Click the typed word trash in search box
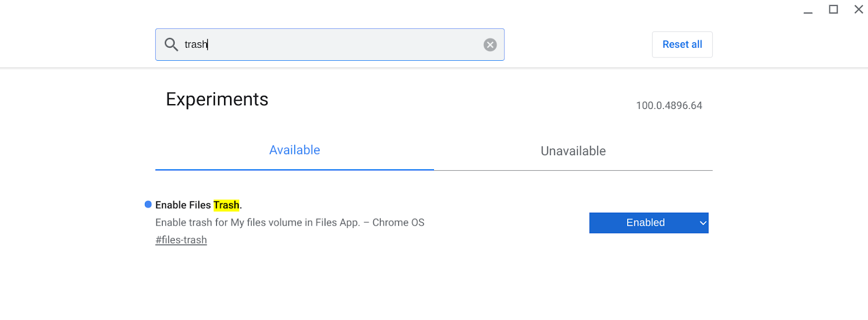This screenshot has width=868, height=320. click(196, 44)
